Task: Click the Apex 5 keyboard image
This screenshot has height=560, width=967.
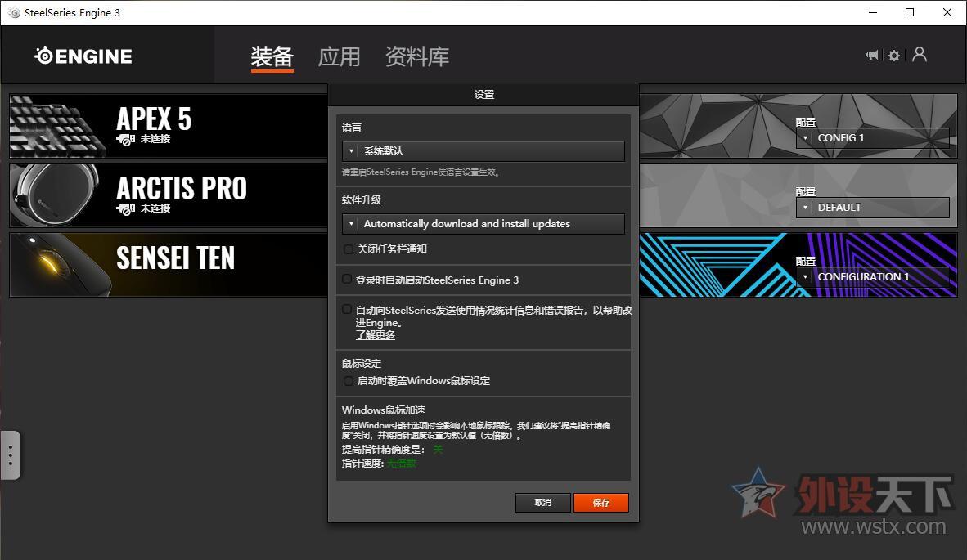Action: click(56, 126)
